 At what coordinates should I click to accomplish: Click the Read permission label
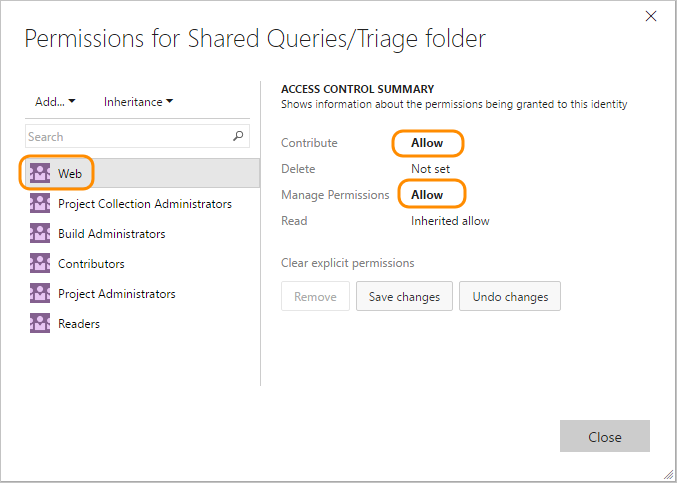(294, 221)
